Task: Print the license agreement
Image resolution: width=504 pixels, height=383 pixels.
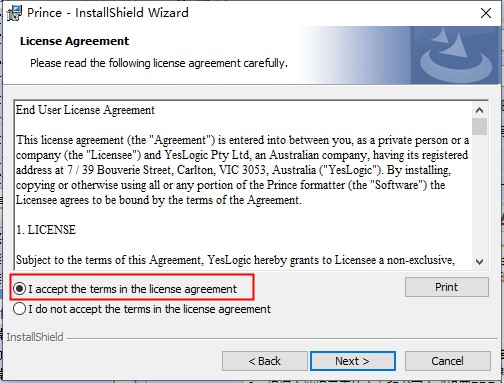Action: click(x=447, y=287)
